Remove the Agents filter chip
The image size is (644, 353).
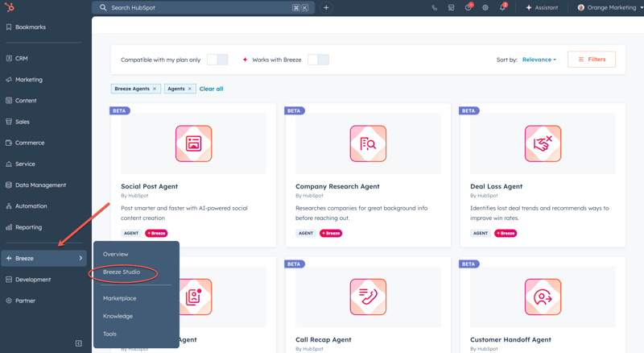[x=190, y=89]
